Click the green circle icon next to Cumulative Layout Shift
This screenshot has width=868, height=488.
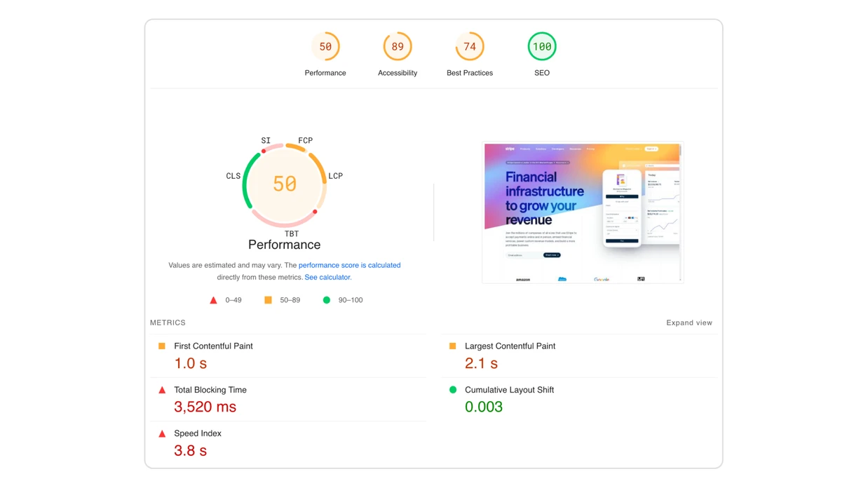coord(453,390)
